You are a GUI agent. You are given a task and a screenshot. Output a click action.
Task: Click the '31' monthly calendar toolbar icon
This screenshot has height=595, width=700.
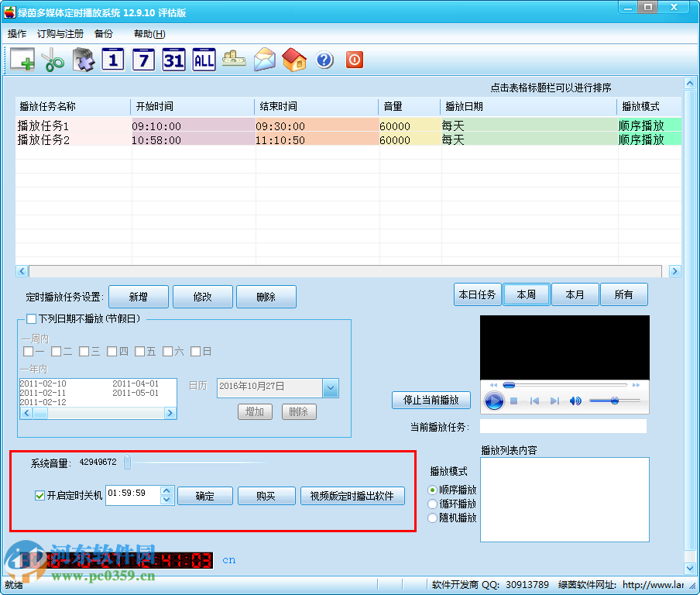pyautogui.click(x=173, y=60)
